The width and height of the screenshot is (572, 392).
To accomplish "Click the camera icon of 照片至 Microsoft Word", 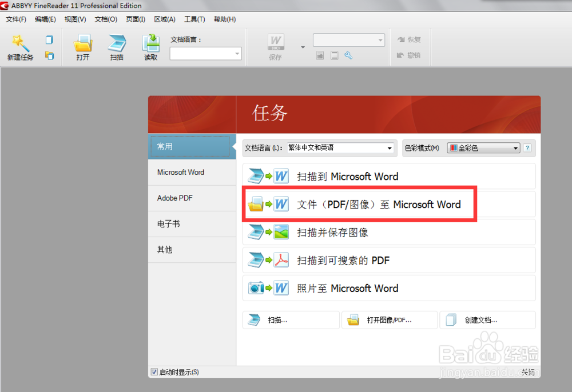I will (x=256, y=288).
